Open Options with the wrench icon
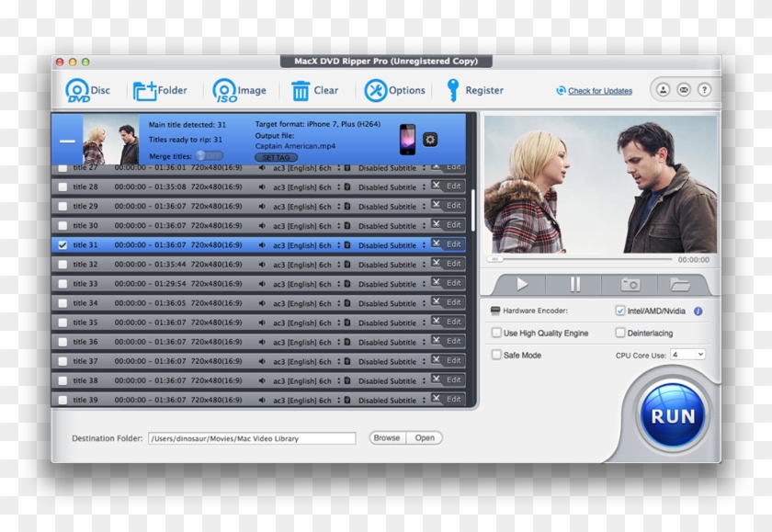 tap(377, 89)
